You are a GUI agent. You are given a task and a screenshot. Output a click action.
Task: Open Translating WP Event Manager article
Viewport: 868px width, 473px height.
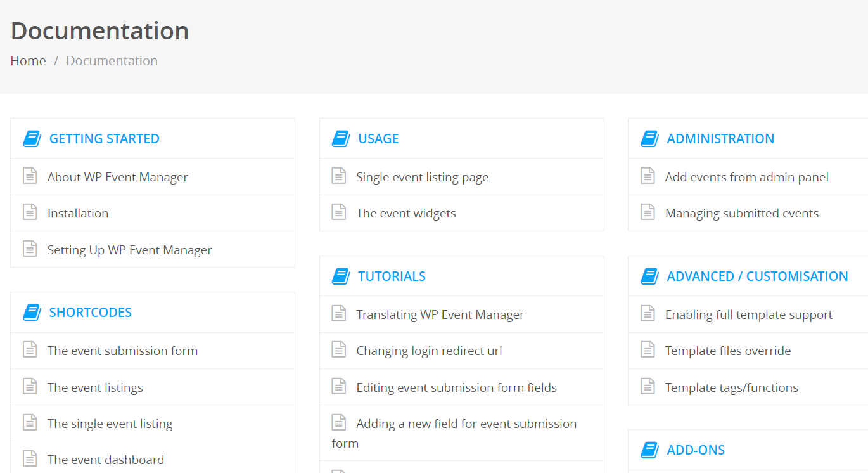point(440,314)
